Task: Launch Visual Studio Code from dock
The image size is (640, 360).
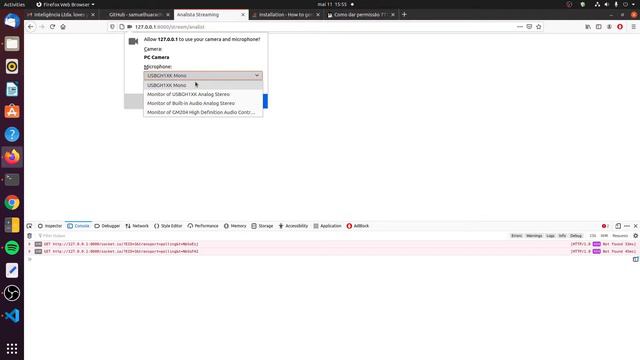Action: click(12, 316)
